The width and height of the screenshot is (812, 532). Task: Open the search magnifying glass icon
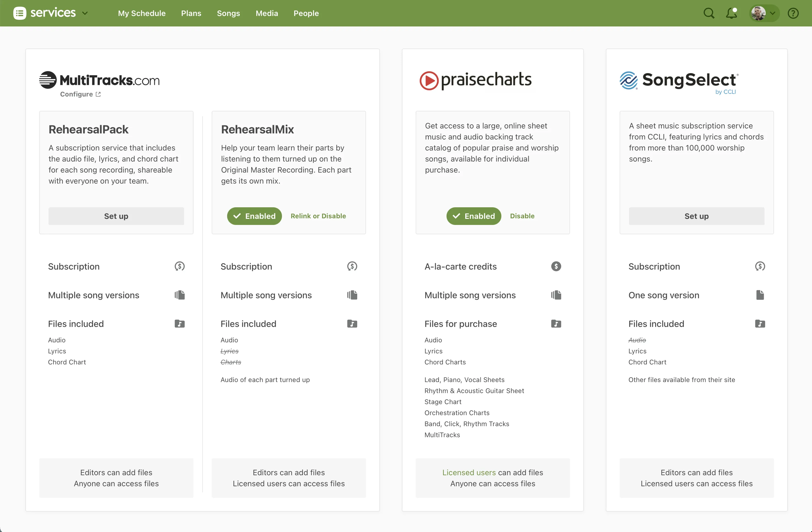pyautogui.click(x=708, y=13)
